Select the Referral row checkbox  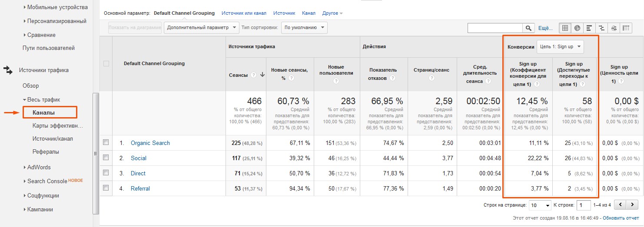[106, 188]
